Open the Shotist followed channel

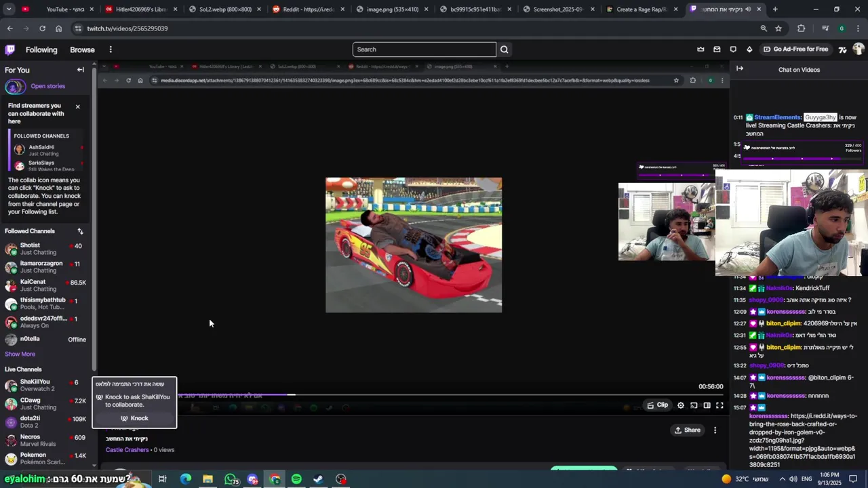(x=45, y=249)
